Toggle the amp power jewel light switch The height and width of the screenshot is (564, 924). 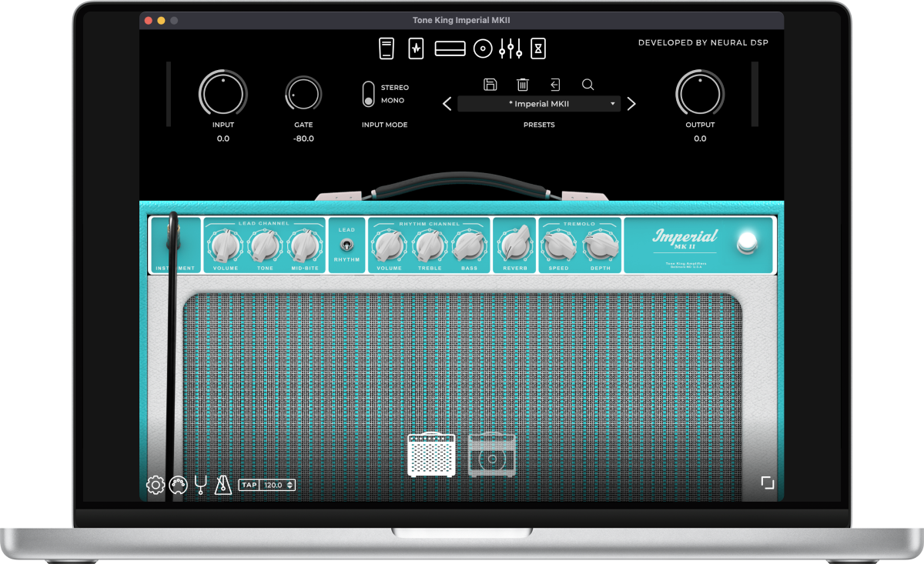click(x=747, y=242)
